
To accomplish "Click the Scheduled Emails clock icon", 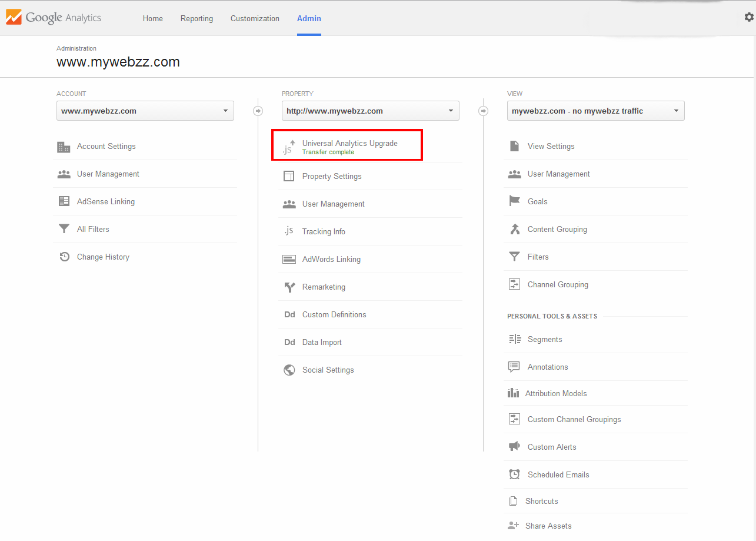I will pyautogui.click(x=514, y=474).
